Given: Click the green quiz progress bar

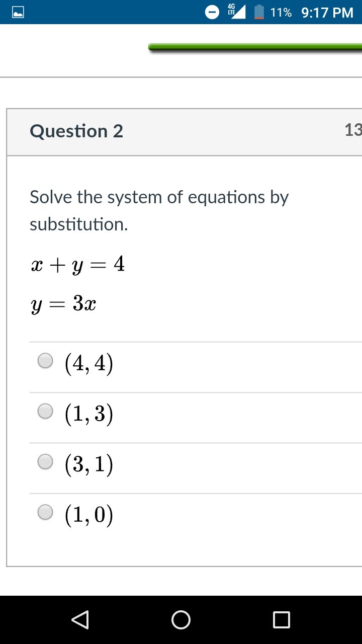Looking at the screenshot, I should (255, 48).
